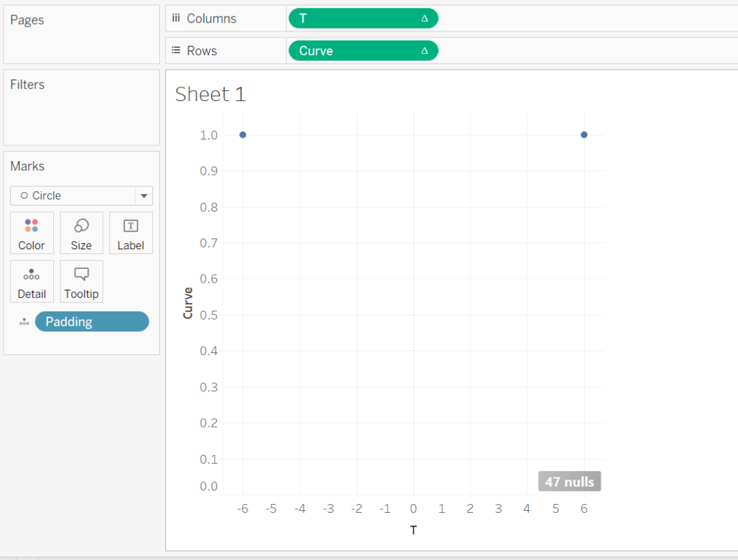Click the 47 nulls indicator
This screenshot has width=738, height=560.
click(569, 481)
